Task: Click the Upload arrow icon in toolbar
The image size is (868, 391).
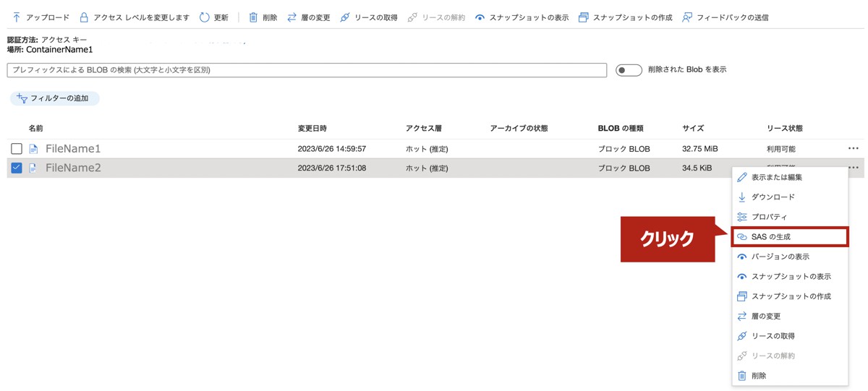Action: [16, 17]
